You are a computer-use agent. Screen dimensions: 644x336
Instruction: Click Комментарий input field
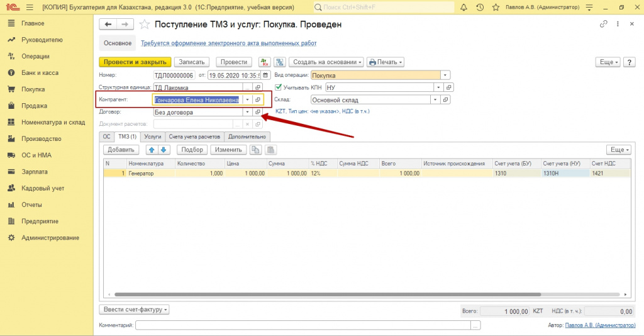point(303,325)
